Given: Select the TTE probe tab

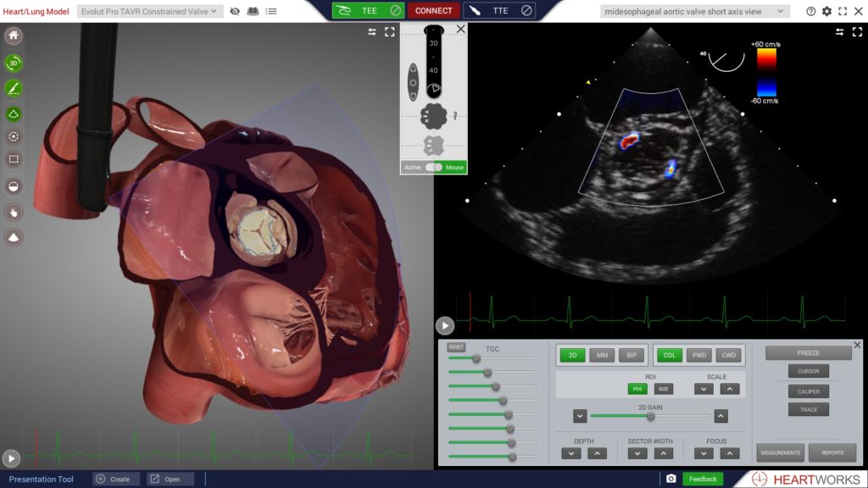Looking at the screenshot, I should click(x=500, y=10).
